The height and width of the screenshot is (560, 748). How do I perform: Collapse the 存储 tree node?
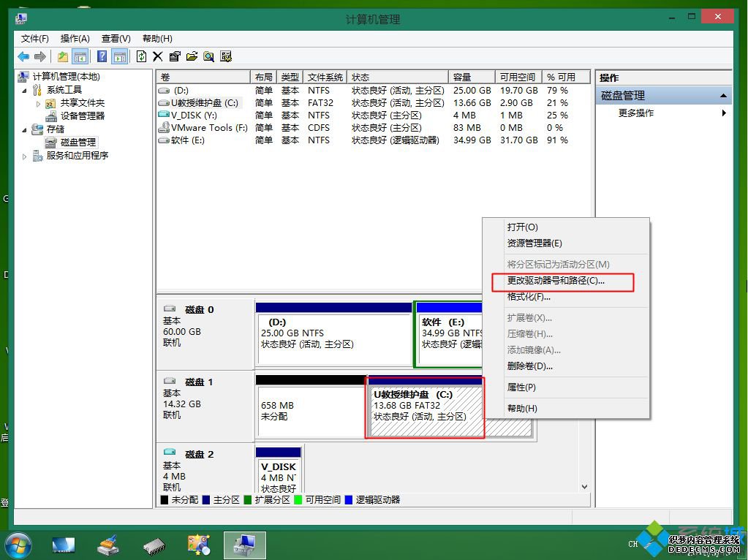tap(24, 129)
